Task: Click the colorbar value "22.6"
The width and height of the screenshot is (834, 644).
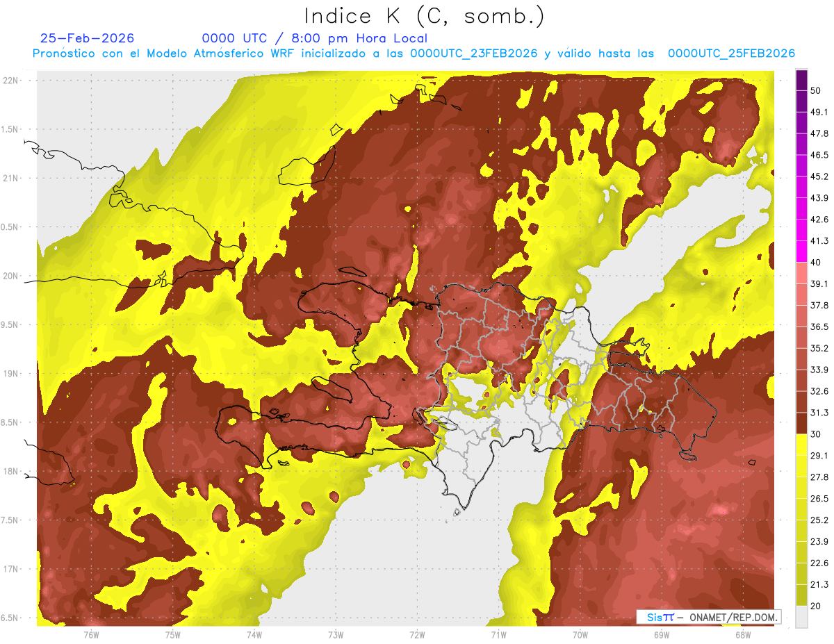Action: pos(819,563)
